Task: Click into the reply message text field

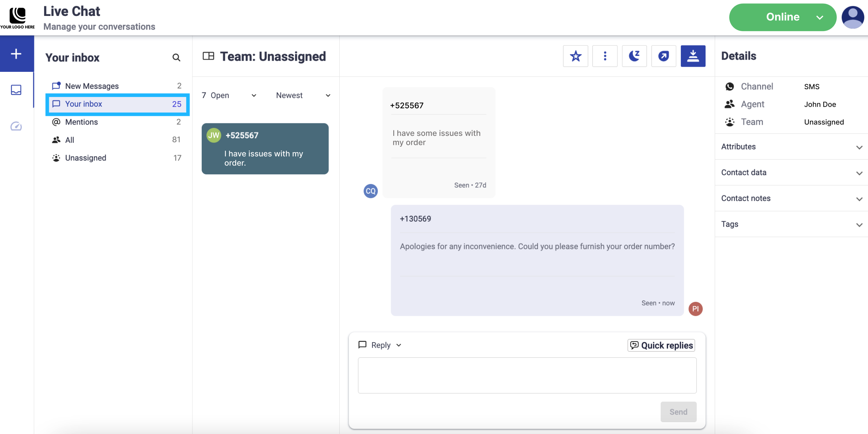Action: coord(527,375)
